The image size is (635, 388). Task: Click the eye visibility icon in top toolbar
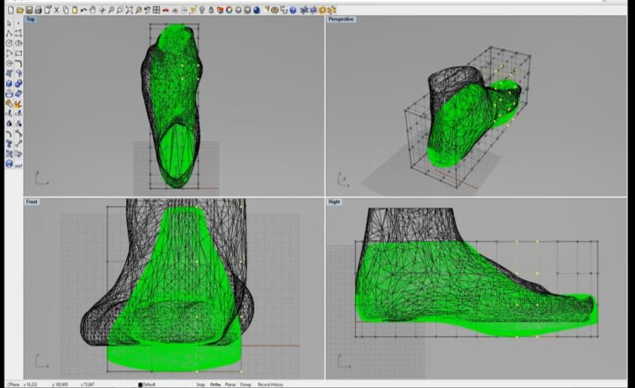pyautogui.click(x=275, y=10)
